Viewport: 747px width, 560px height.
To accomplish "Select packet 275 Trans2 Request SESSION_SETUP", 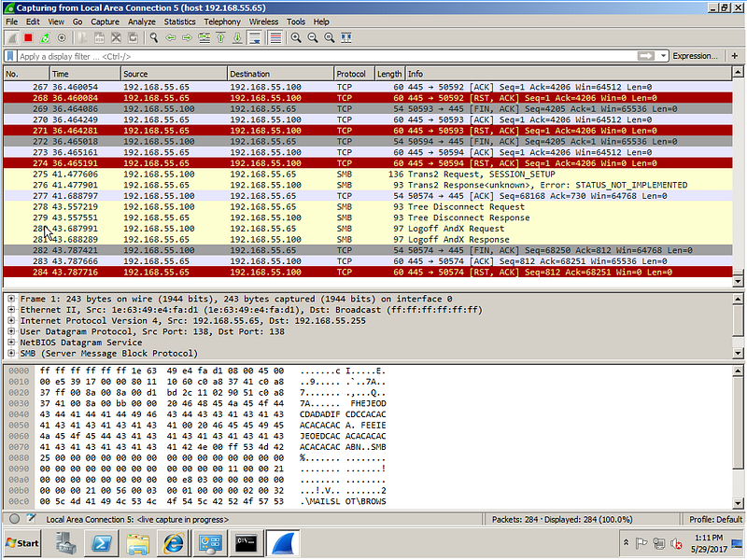I will point(368,175).
